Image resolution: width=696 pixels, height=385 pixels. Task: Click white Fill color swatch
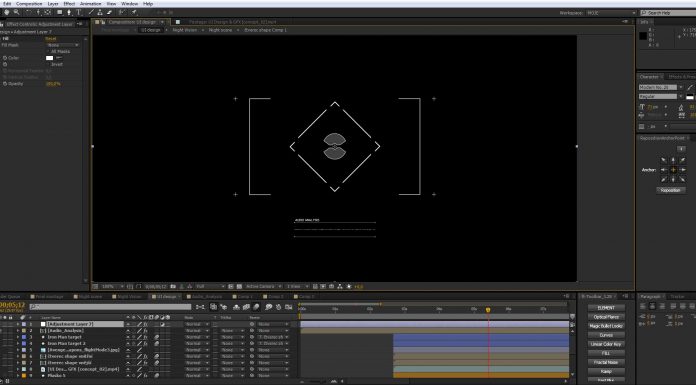coord(49,58)
